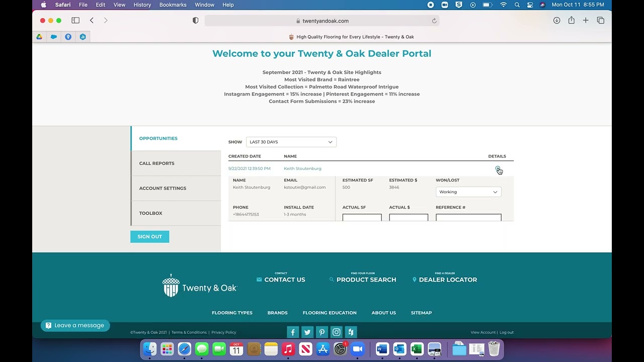644x362 pixels.
Task: Open the Sitemap footer link
Action: (421, 313)
